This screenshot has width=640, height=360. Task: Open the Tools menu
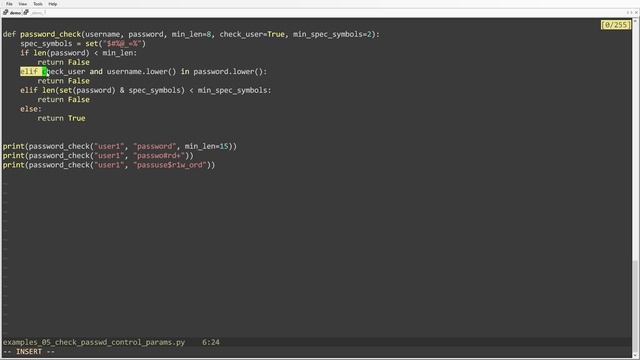(x=38, y=4)
